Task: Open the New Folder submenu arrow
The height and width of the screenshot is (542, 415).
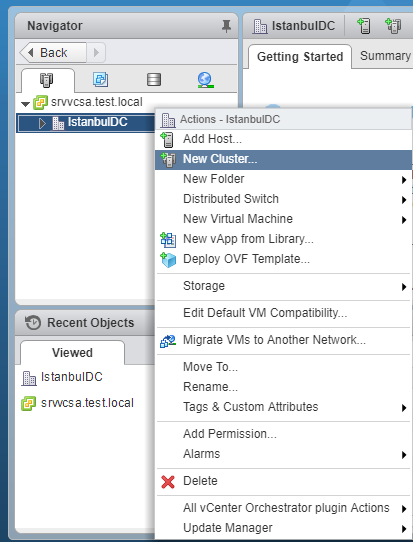Action: pos(404,179)
